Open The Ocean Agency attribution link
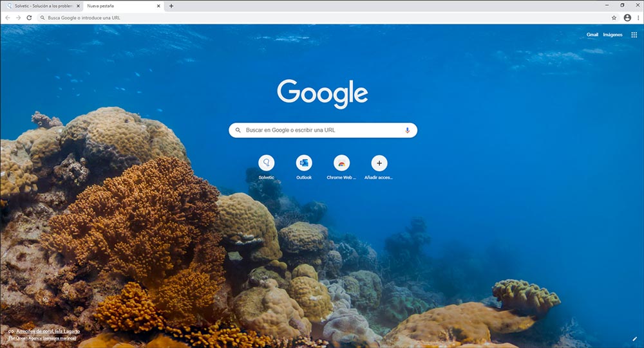644x348 pixels. pos(43,338)
